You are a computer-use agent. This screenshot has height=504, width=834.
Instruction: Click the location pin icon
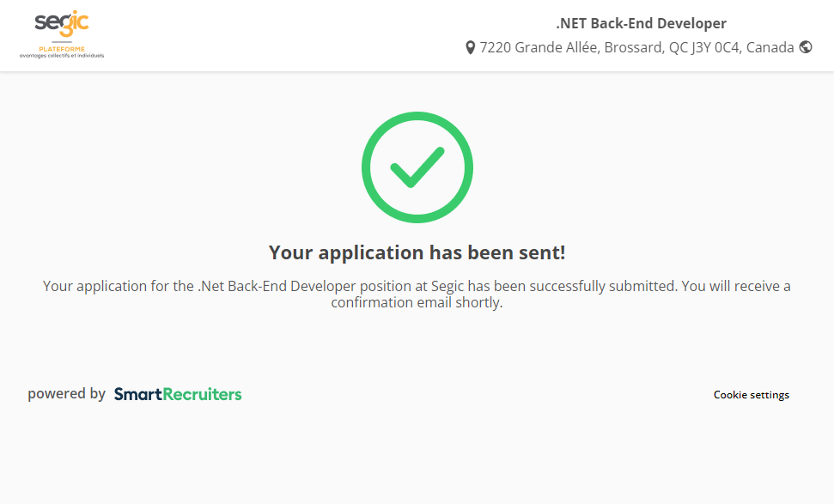click(x=470, y=48)
